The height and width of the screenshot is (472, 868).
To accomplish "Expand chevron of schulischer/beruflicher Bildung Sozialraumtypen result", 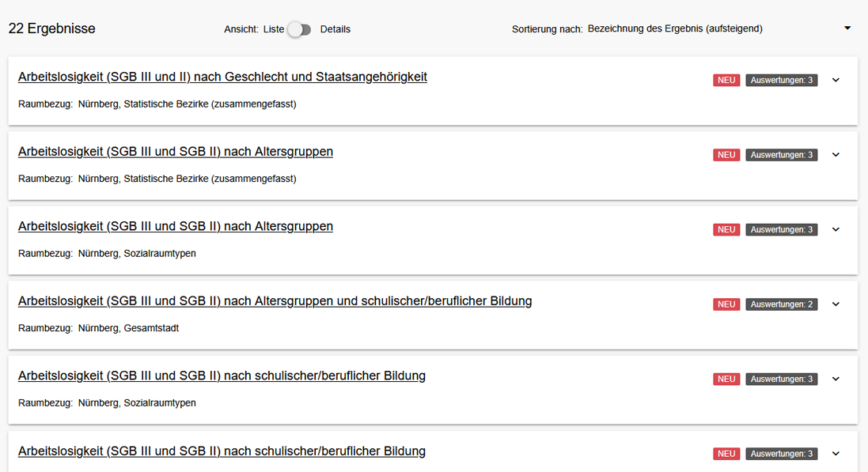I will click(836, 379).
